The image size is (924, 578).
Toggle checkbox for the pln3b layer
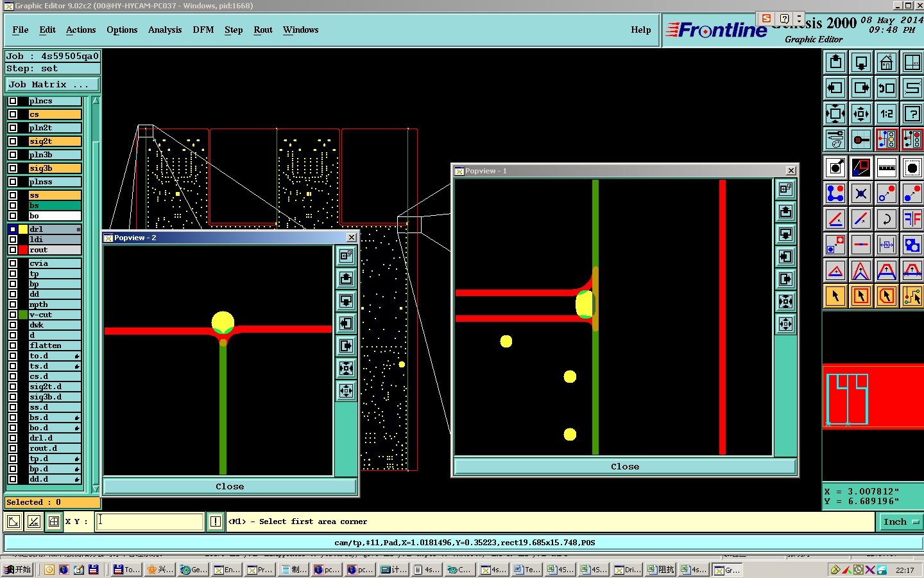coord(13,155)
